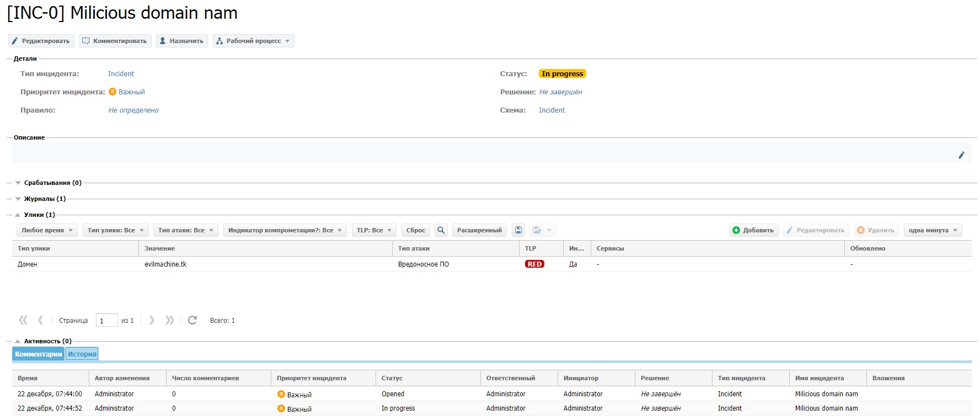Screen dimensions: 980x420
Task: Sort history by Вложения column
Action: pyautogui.click(x=919, y=378)
